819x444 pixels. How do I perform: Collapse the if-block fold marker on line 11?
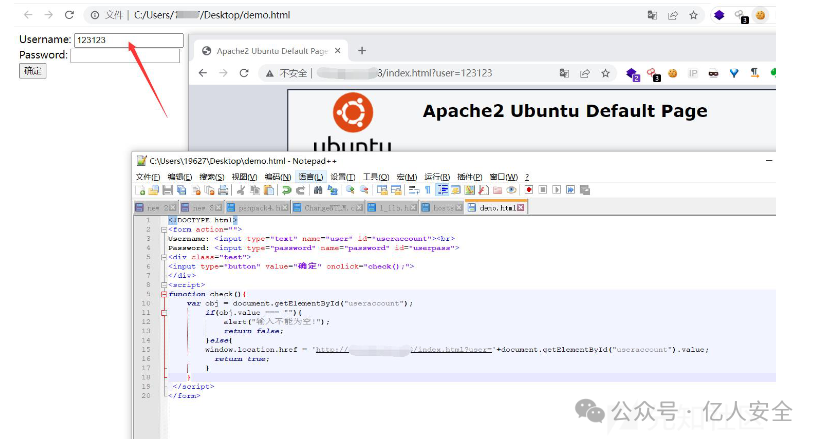tap(164, 313)
